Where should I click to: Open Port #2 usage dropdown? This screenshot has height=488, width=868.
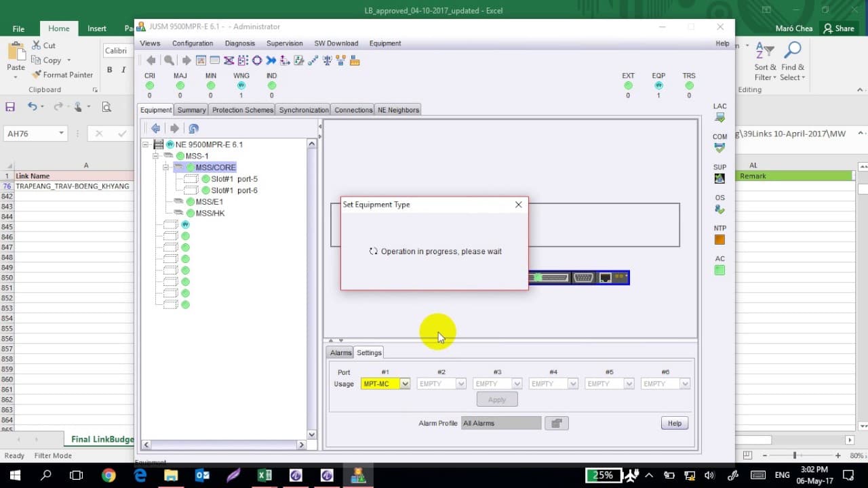coord(461,384)
